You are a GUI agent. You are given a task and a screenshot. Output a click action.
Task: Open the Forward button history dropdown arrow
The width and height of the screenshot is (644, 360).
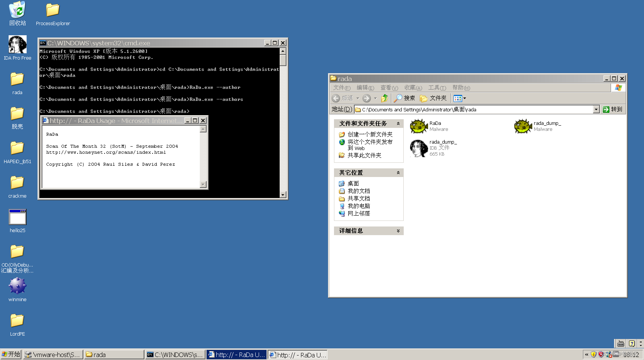click(375, 98)
